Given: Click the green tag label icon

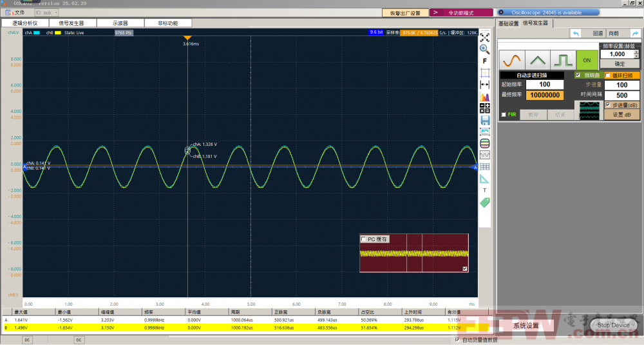Looking at the screenshot, I should click(x=485, y=202).
